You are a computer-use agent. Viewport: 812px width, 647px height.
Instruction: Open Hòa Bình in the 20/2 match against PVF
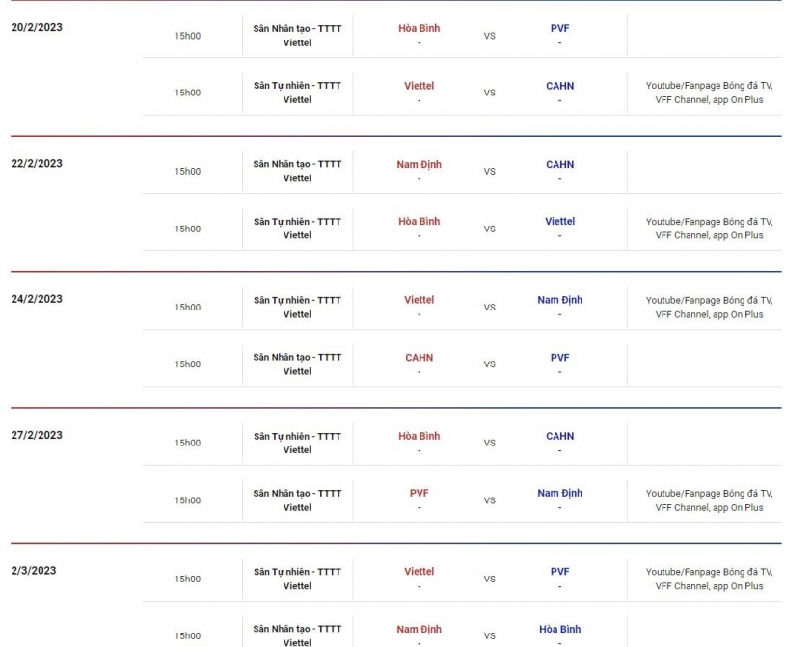tap(419, 28)
